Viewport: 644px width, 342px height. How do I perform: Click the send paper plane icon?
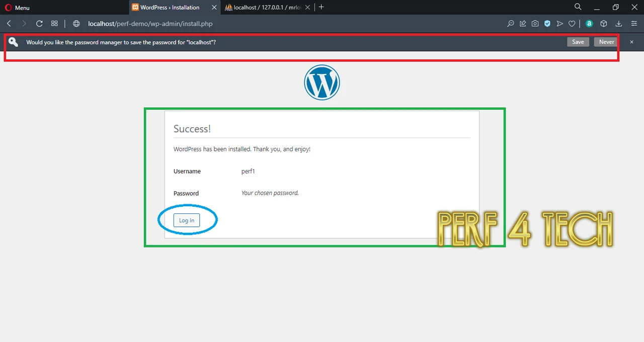point(559,24)
